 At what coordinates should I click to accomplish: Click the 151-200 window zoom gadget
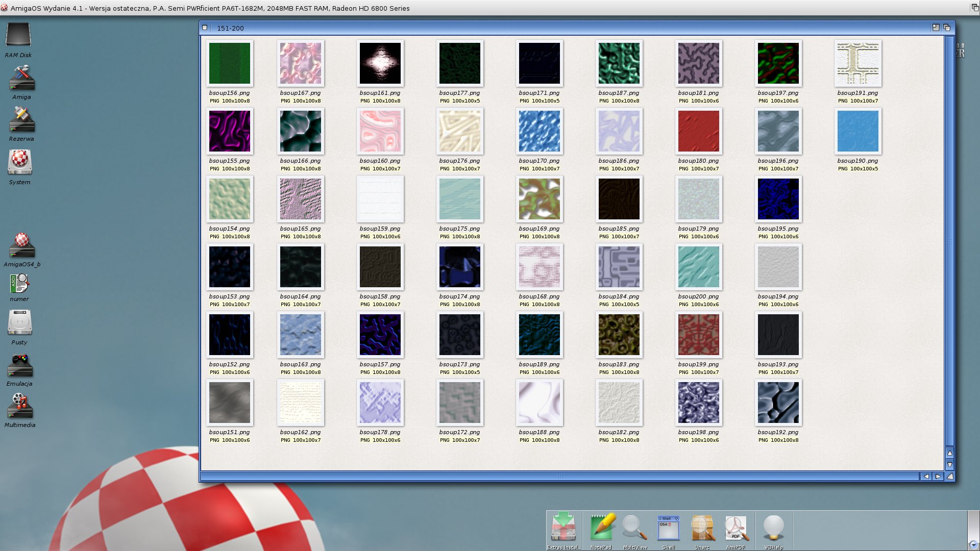[x=936, y=28]
